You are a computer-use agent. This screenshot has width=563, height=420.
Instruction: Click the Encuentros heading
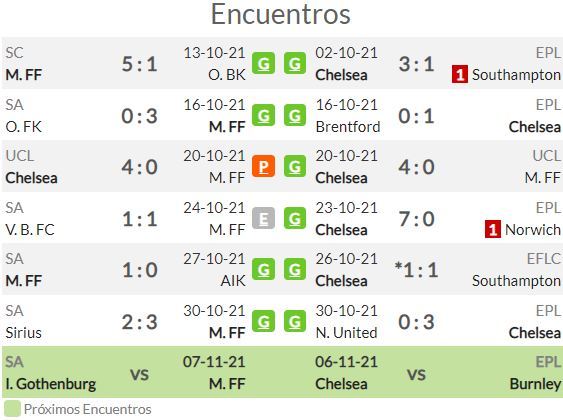(280, 14)
